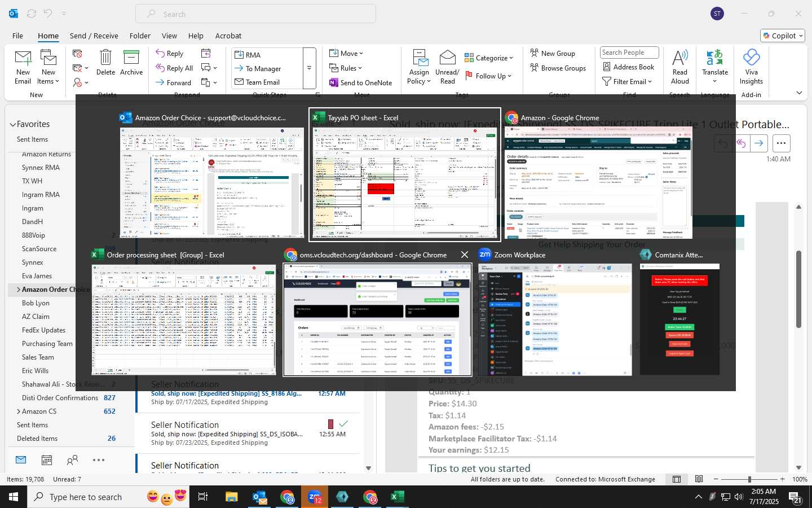Open the File menu tab
This screenshot has height=508, width=812.
[x=17, y=36]
